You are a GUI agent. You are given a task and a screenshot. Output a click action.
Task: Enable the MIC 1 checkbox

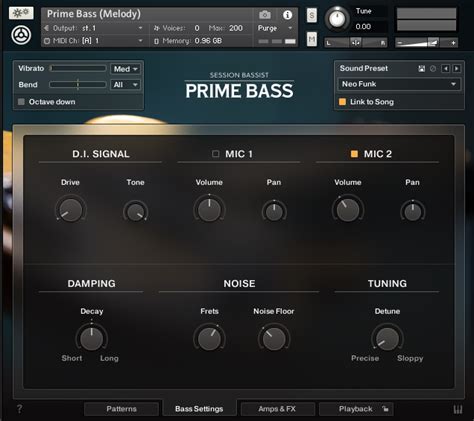click(x=216, y=154)
